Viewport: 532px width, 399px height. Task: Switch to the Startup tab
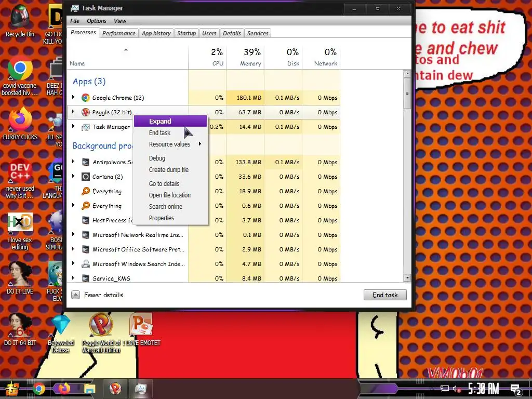[x=187, y=33]
